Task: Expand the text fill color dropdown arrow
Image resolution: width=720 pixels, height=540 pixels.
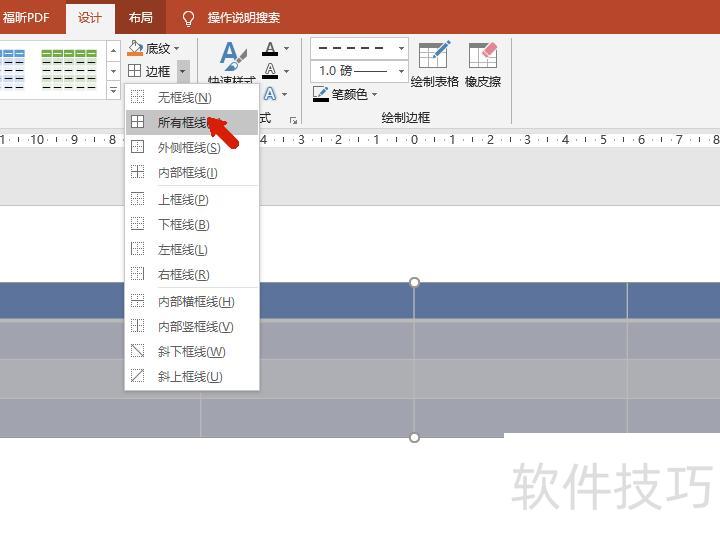Action: (x=287, y=48)
